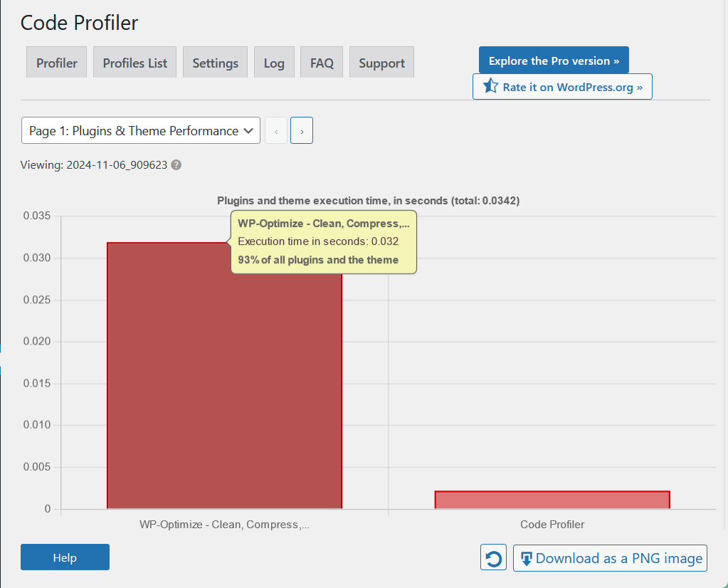Click the Viewing 2024-11-06_909623 text
728x588 pixels.
click(94, 165)
